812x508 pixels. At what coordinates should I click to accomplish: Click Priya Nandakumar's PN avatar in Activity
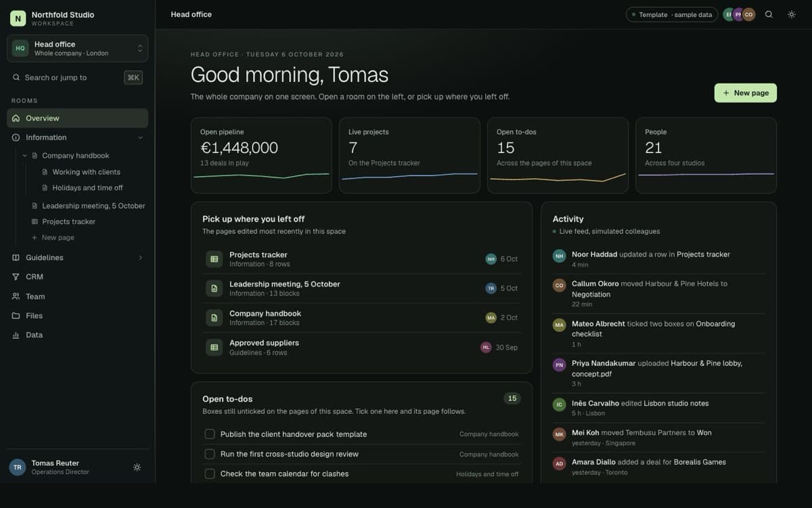click(x=559, y=364)
